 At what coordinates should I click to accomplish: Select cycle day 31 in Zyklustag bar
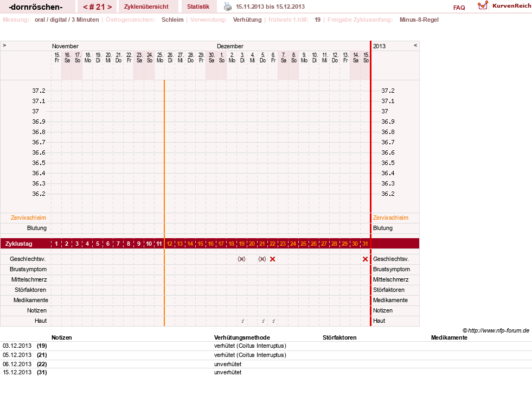pos(365,244)
